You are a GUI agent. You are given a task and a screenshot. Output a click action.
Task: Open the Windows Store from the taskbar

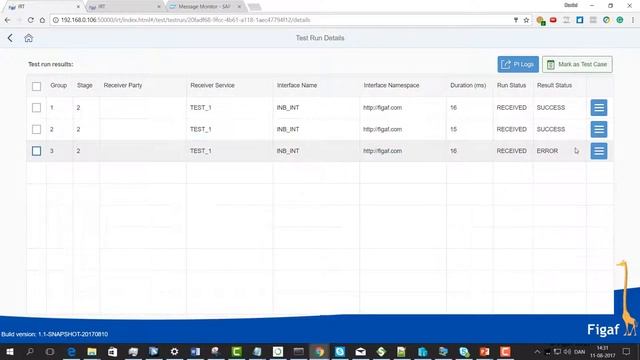click(112, 351)
